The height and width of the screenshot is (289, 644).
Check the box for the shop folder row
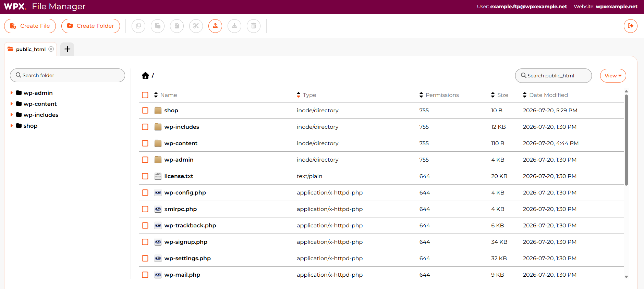tap(145, 110)
